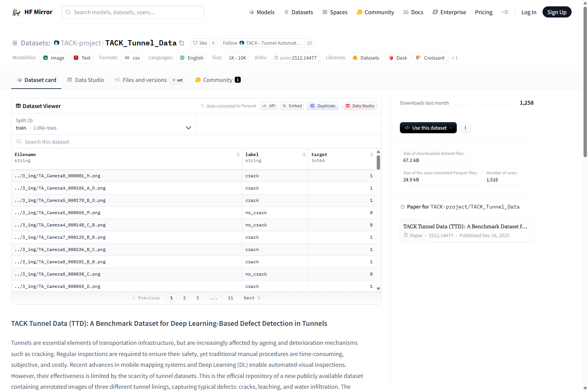The height and width of the screenshot is (391, 588).
Task: Click the table vertical scrollbar thumb
Action: point(378,162)
